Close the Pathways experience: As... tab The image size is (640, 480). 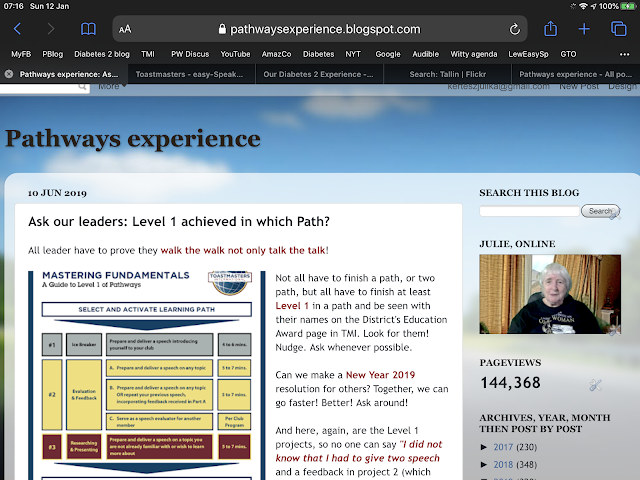(9, 74)
